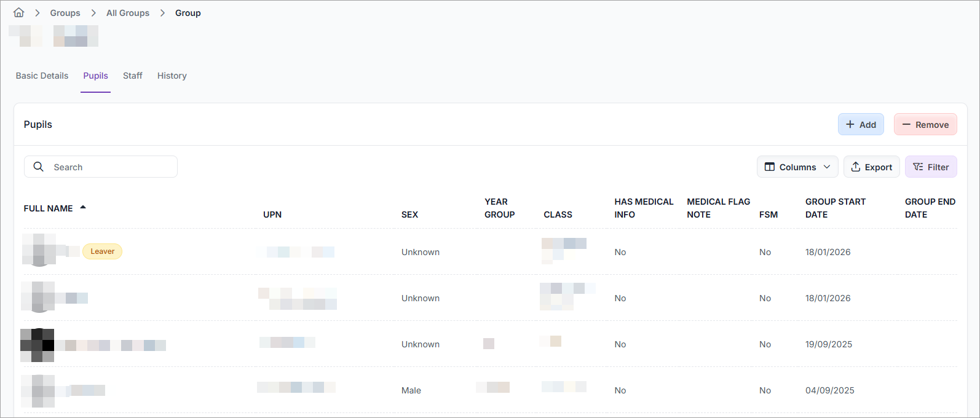Click the sort arrow beside Full Name
980x418 pixels.
point(83,208)
